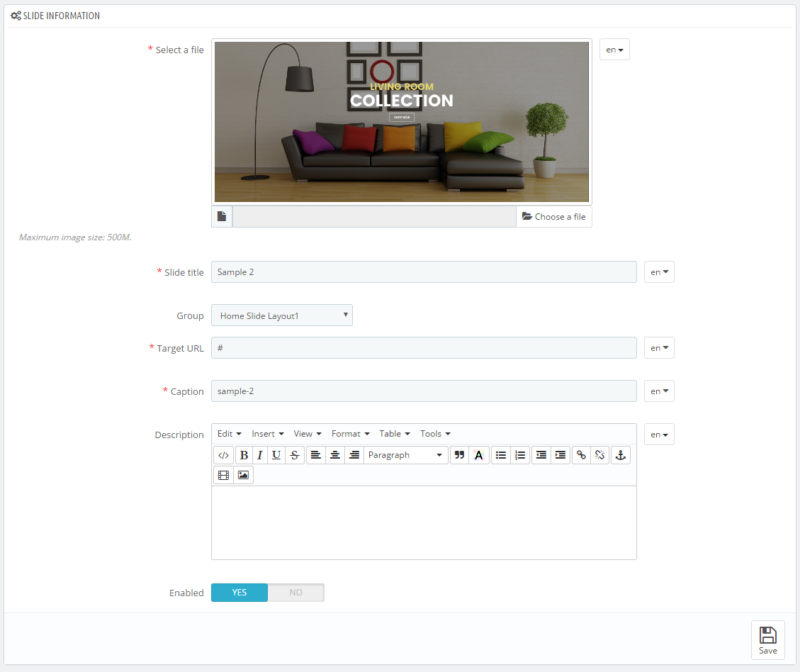
Task: Toggle underline formatting in description
Action: (276, 455)
